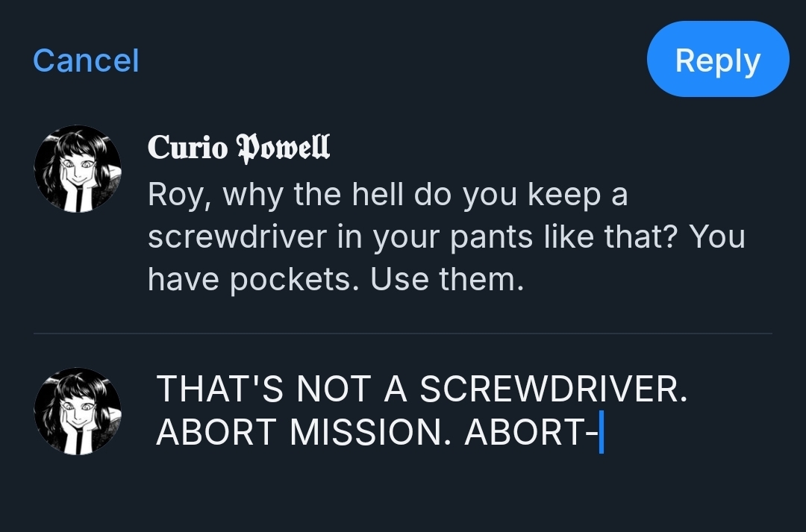806x532 pixels.
Task: Click the reply draft text field
Action: coord(422,411)
